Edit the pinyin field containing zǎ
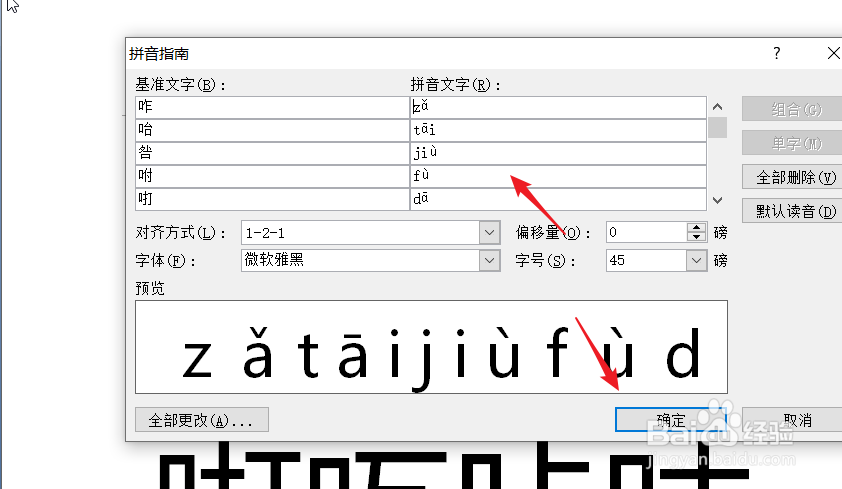This screenshot has height=489, width=842. pyautogui.click(x=558, y=107)
